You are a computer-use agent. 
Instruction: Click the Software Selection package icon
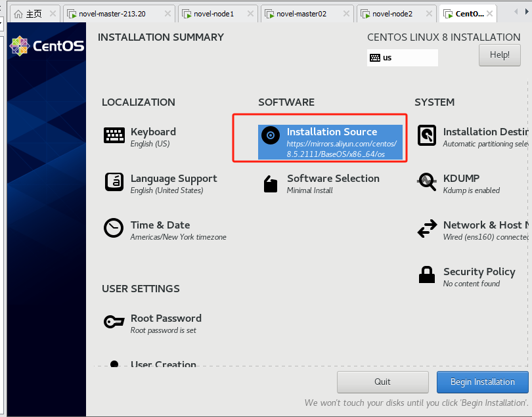[x=271, y=184]
